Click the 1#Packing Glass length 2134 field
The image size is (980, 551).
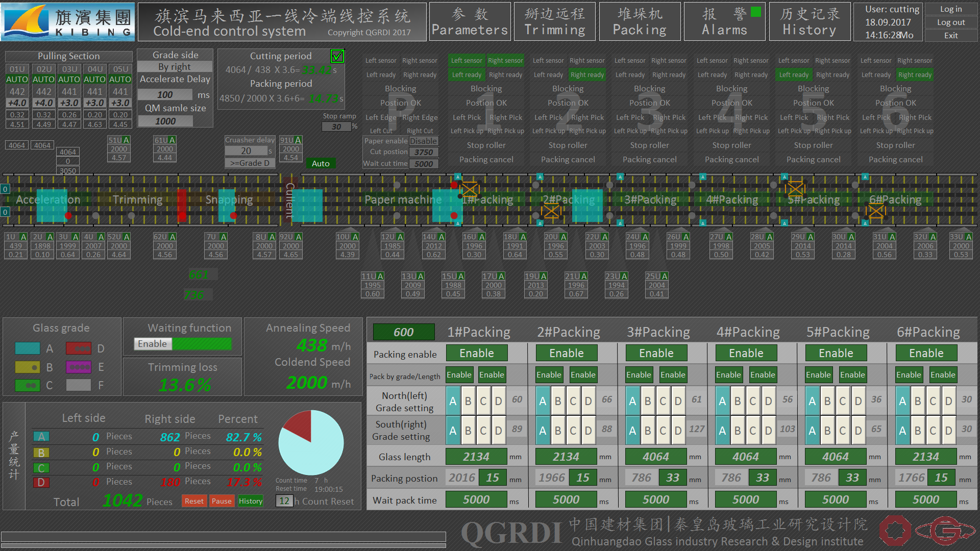click(476, 457)
